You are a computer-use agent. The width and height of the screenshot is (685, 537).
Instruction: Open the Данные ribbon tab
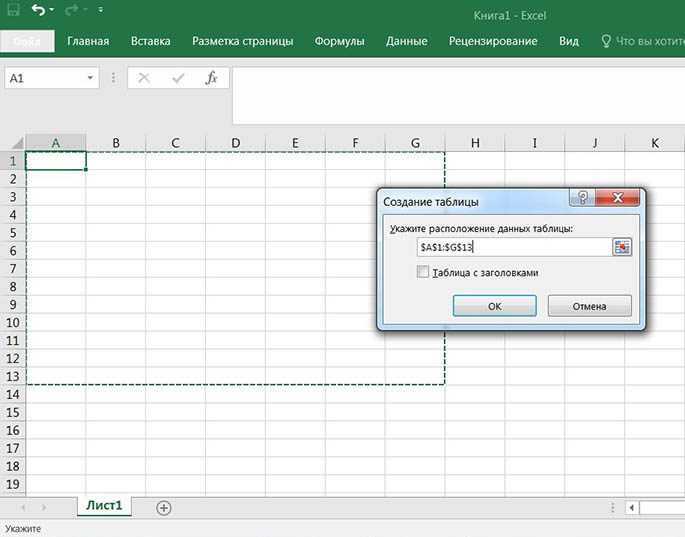tap(406, 41)
